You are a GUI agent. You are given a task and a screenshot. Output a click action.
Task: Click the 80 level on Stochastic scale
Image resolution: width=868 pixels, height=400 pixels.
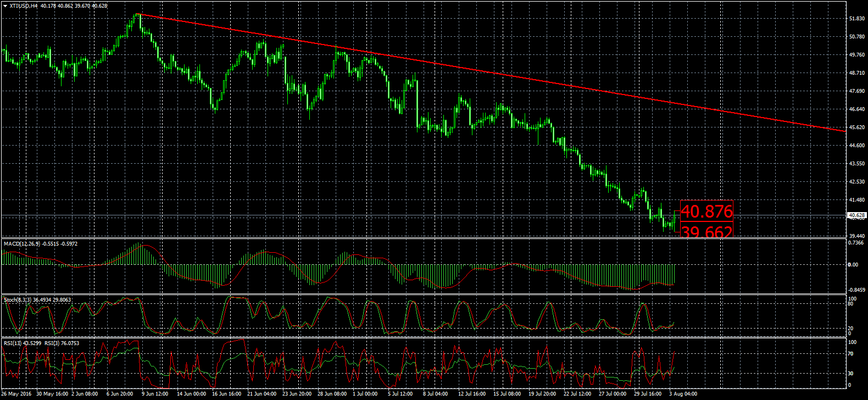(x=850, y=303)
